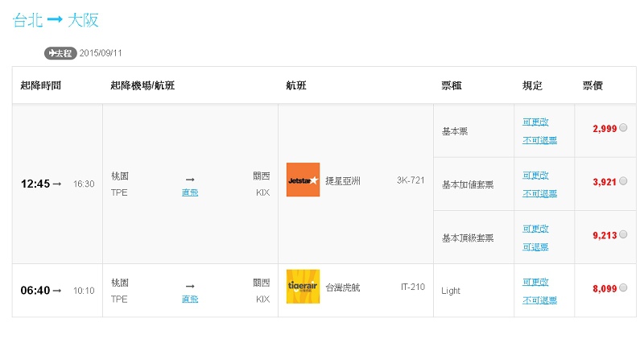Image resolution: width=644 pixels, height=339 pixels.
Task: Click the 12:45 departure time
Action: (36, 184)
